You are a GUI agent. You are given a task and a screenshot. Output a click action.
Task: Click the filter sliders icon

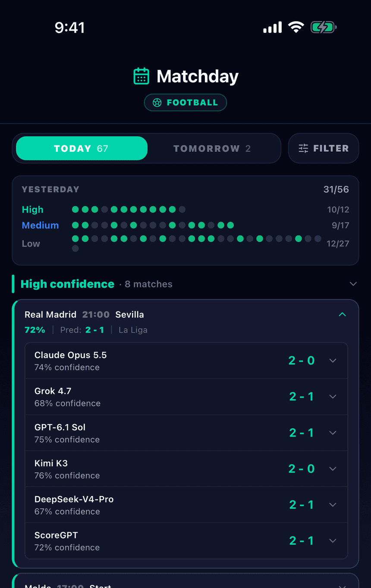303,148
